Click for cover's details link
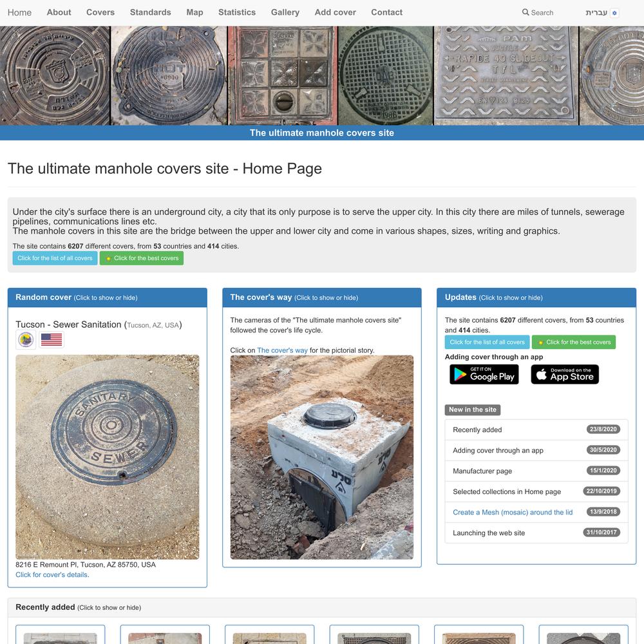The width and height of the screenshot is (644, 644). click(x=52, y=574)
